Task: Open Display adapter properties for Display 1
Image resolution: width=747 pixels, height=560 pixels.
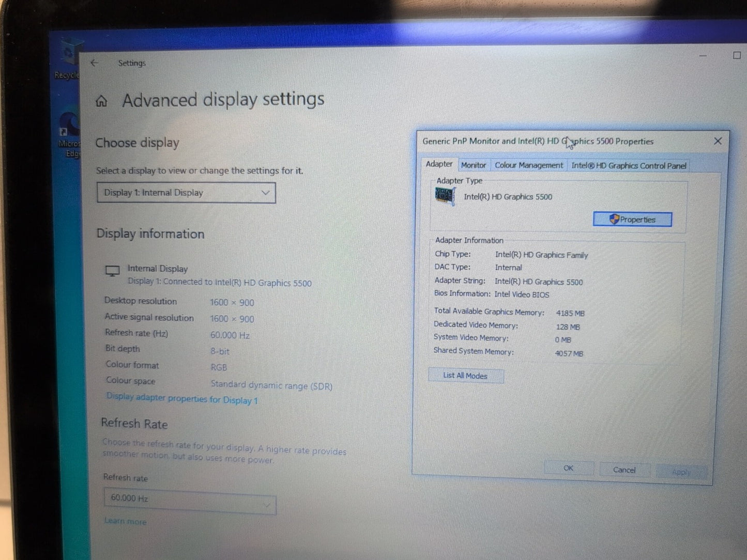Action: 182,398
